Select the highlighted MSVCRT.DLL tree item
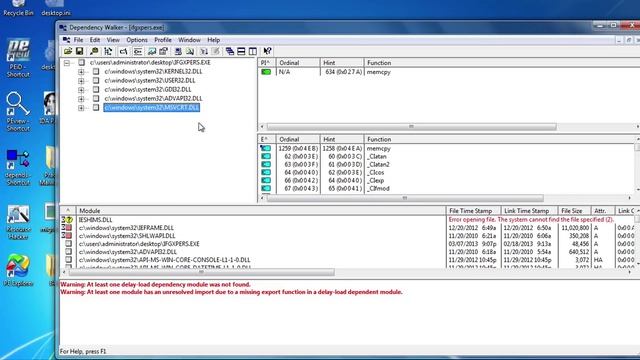This screenshot has width=640, height=360. tap(151, 107)
